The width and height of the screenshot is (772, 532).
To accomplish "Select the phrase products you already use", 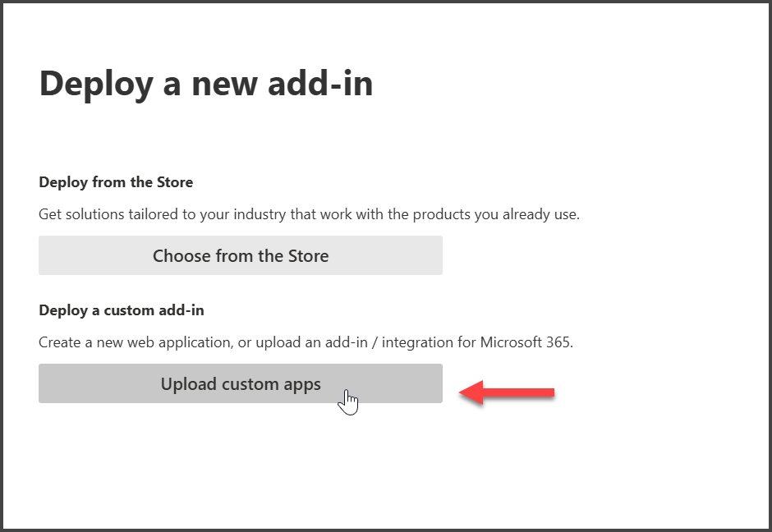I will point(496,214).
